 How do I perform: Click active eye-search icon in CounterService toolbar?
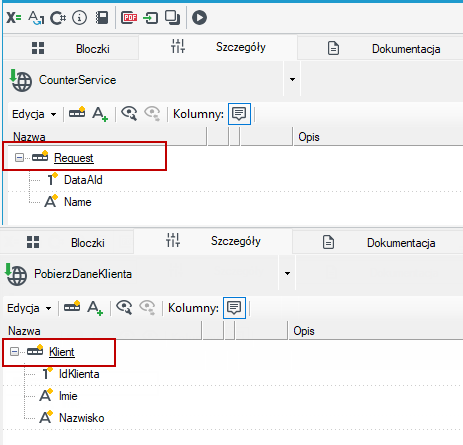coord(129,113)
